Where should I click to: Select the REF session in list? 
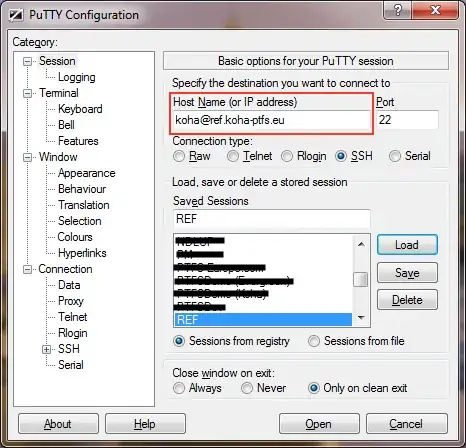263,320
